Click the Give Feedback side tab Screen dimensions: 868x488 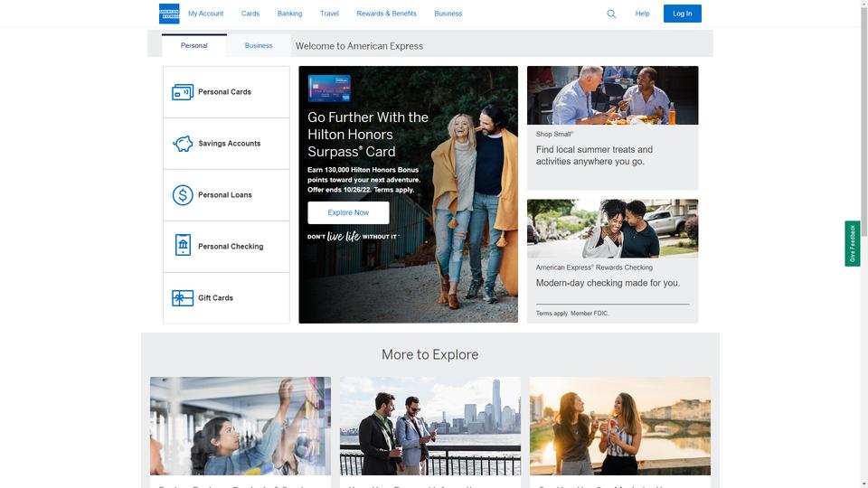[852, 243]
